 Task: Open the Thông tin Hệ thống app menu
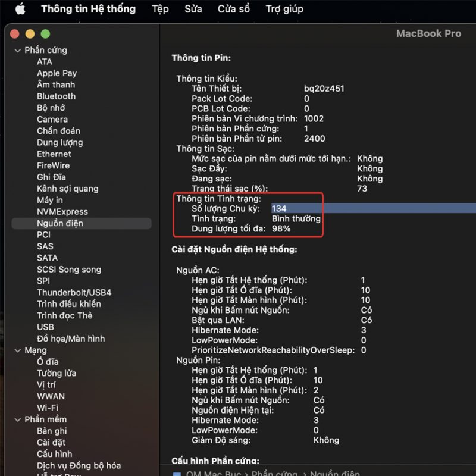pyautogui.click(x=88, y=9)
